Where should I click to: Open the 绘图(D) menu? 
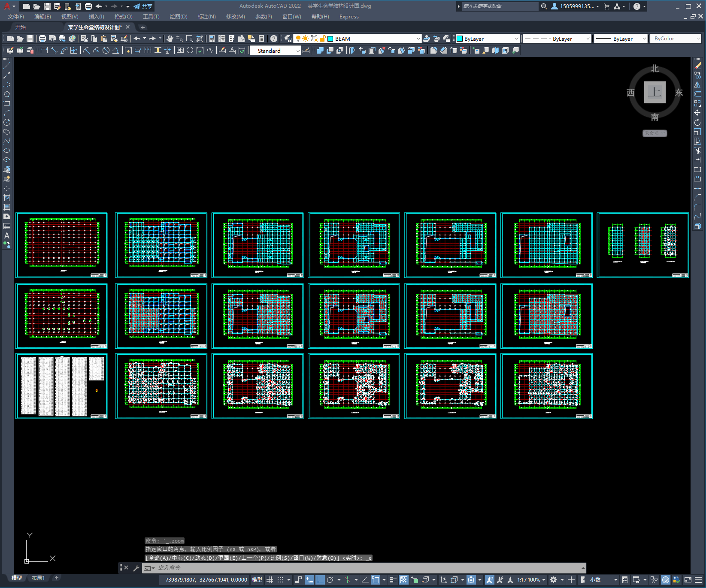pos(179,17)
